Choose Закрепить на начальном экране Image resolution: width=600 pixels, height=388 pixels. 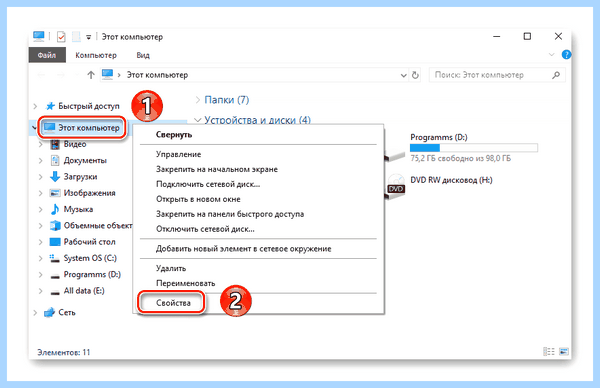[x=258, y=169]
